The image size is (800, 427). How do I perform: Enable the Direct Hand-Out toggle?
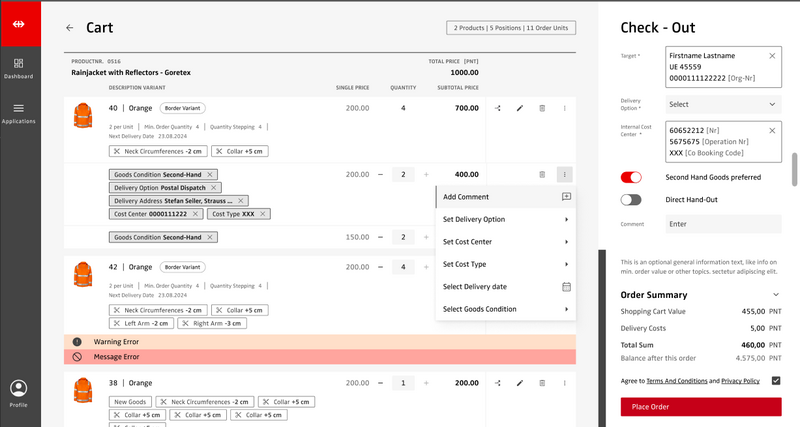click(x=631, y=200)
